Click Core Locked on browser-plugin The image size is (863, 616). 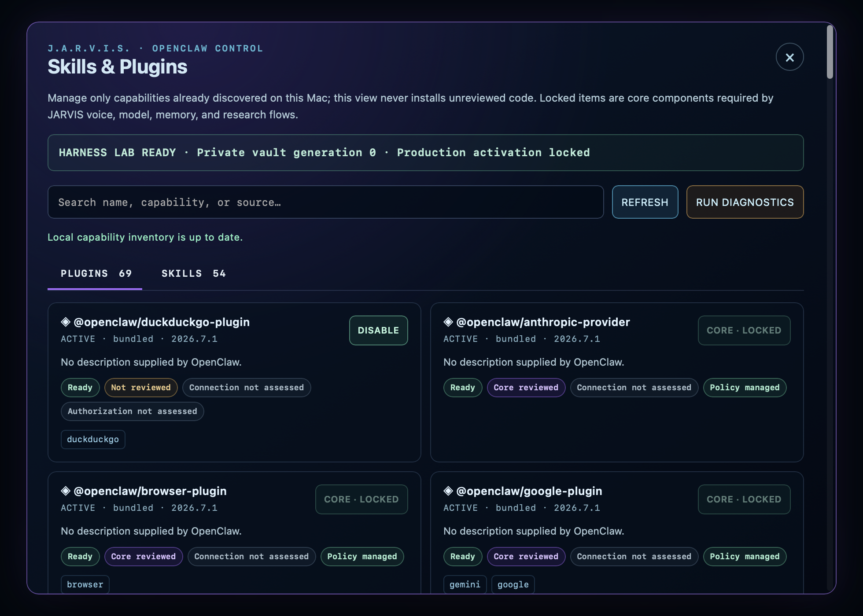(361, 499)
